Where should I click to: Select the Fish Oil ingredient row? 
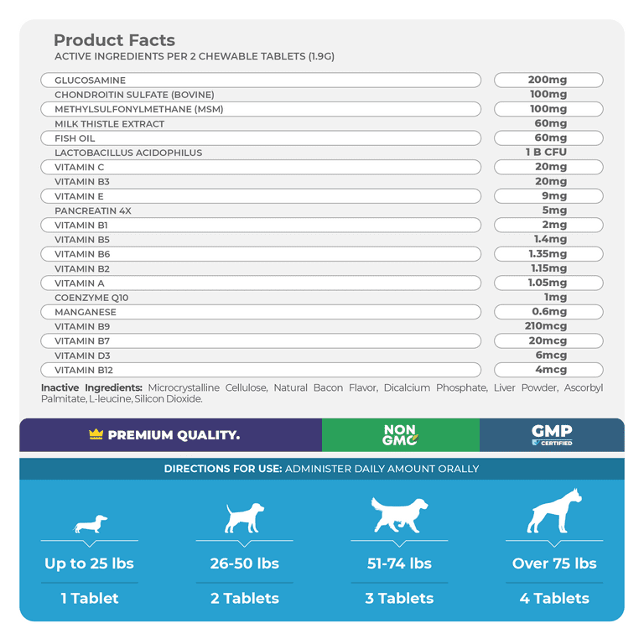[260, 138]
